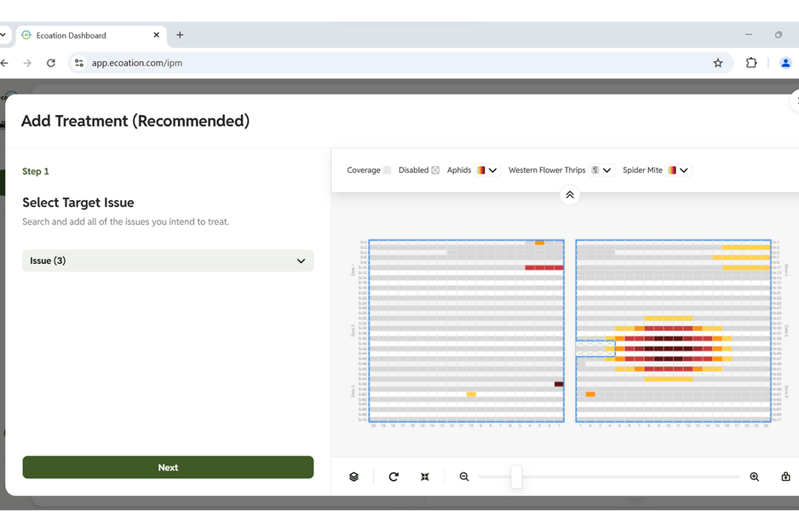Toggle the Coverage legend box
This screenshot has width=799, height=532.
click(x=387, y=170)
